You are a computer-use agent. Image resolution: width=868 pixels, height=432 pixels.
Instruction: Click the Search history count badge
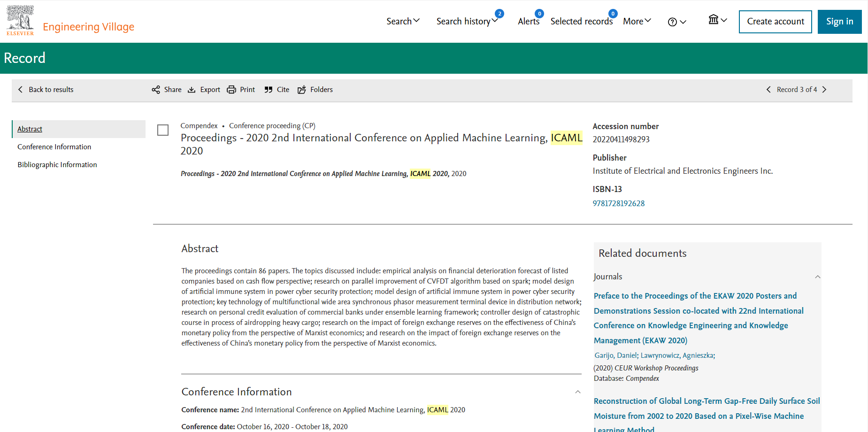[499, 14]
